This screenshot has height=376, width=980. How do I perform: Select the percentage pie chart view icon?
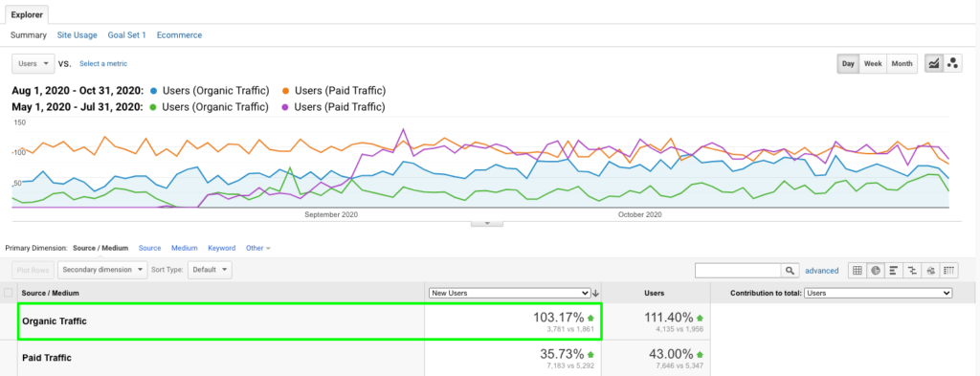point(876,271)
